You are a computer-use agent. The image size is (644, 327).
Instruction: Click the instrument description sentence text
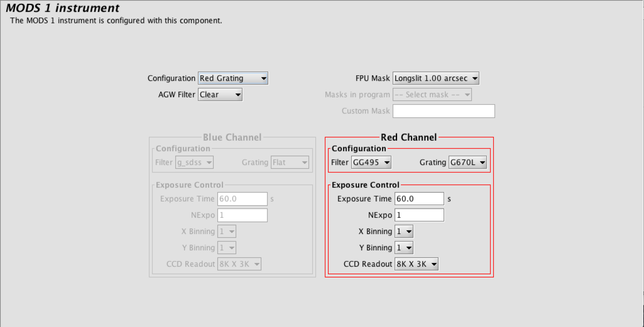coord(116,21)
